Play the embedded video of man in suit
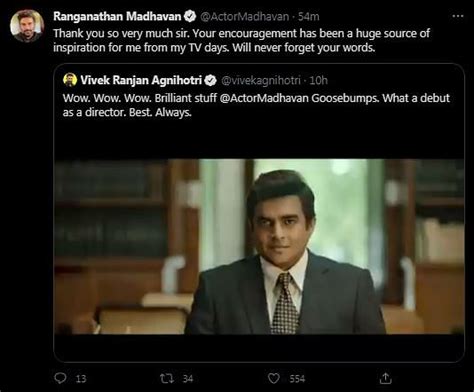The image size is (474, 392). tap(259, 246)
